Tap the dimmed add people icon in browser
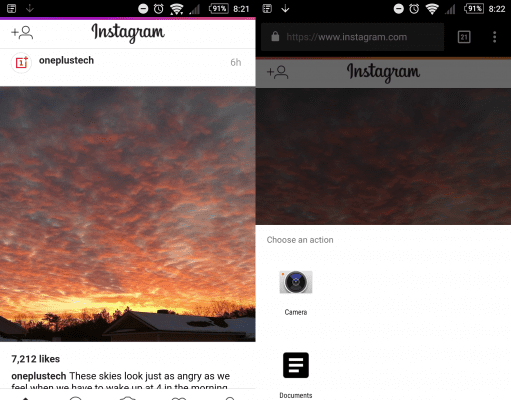The image size is (511, 400). click(278, 72)
